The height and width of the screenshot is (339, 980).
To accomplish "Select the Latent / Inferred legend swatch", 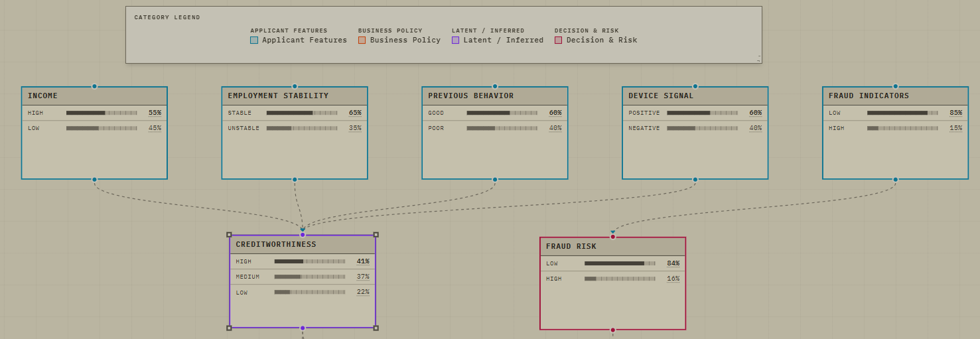I will 456,40.
